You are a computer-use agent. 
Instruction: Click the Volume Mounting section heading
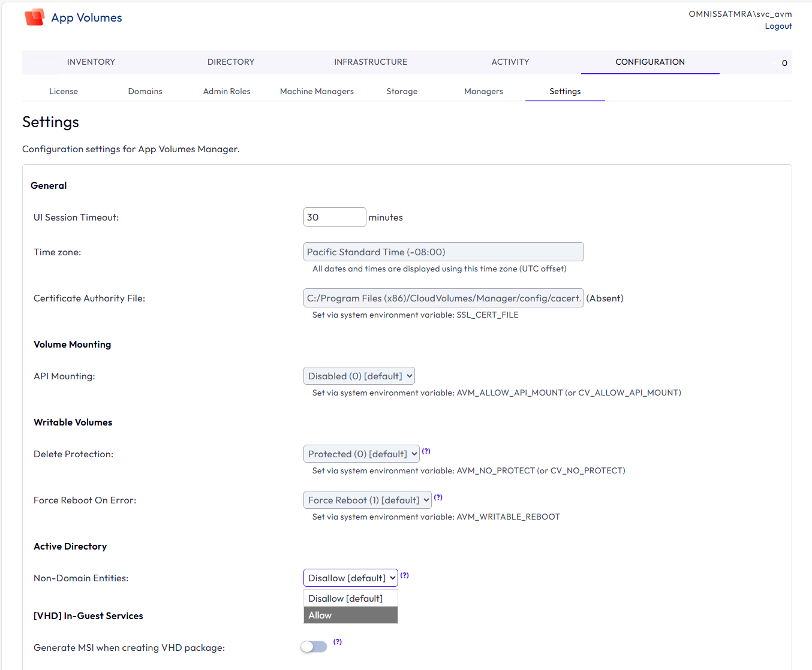pyautogui.click(x=73, y=345)
